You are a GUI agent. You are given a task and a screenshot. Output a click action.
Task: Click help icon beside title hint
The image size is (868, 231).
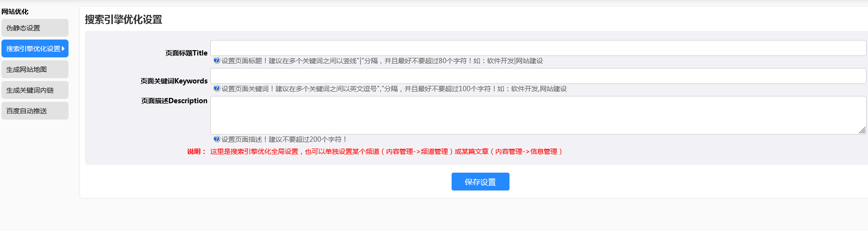[x=217, y=60]
